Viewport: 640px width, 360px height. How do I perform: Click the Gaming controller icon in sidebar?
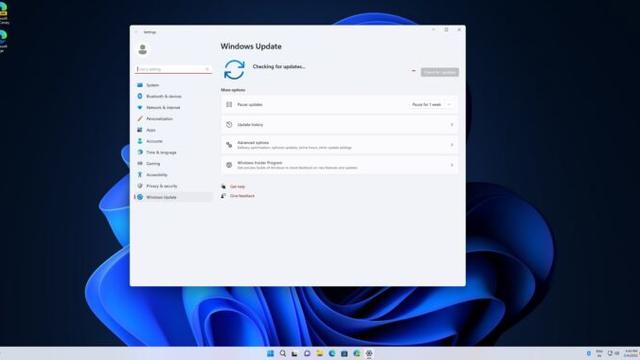(140, 163)
